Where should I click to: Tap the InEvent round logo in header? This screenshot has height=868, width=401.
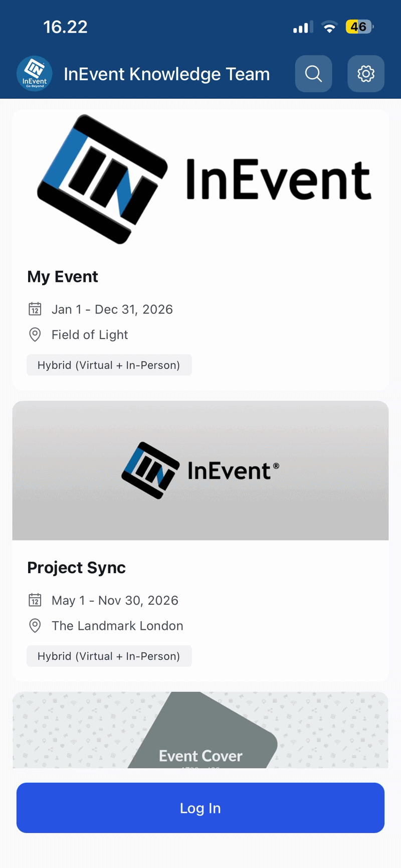click(35, 74)
